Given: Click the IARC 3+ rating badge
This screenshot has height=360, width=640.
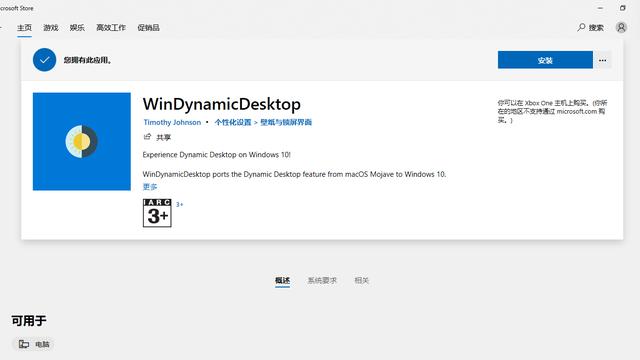Looking at the screenshot, I should (157, 213).
